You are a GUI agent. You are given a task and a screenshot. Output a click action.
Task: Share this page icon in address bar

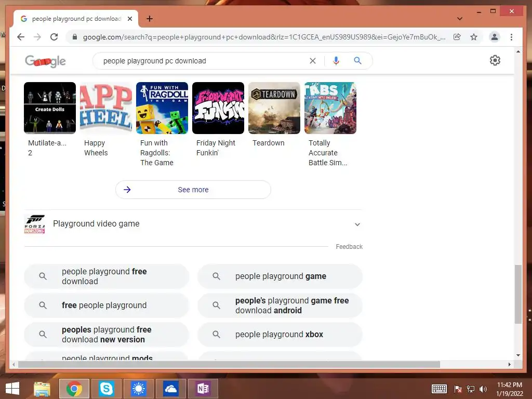coord(457,37)
